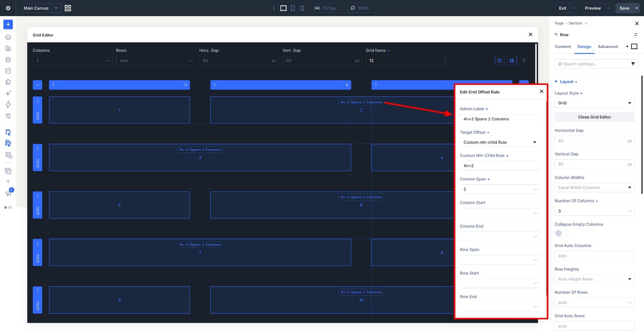
Task: Select grid item 1 cell
Action: pos(119,110)
